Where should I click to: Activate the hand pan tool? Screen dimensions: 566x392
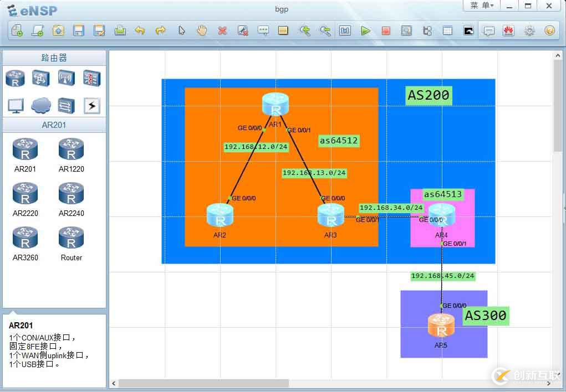coord(202,30)
